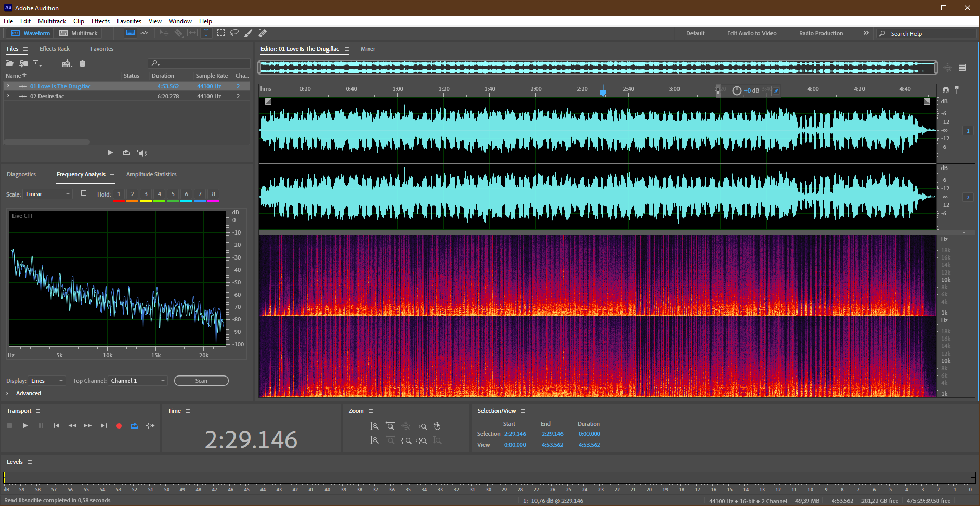Click the Transport Pause button
Screen dimensions: 980x506
tap(41, 425)
